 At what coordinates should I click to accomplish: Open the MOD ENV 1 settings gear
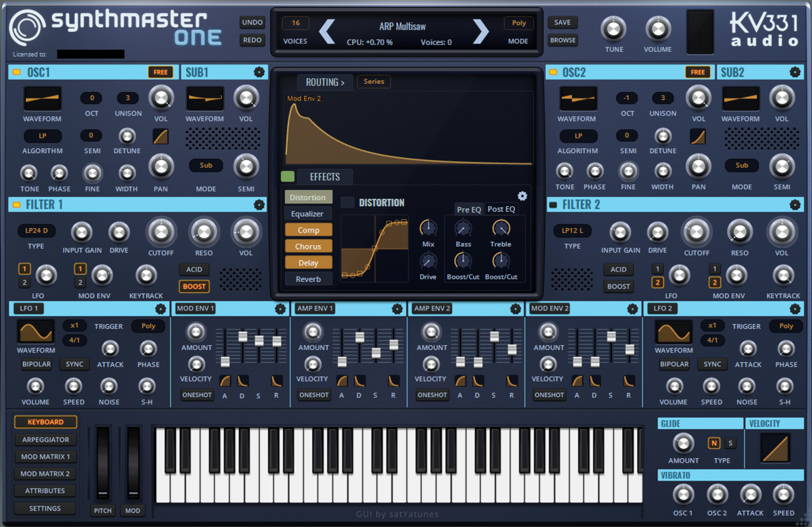[280, 308]
